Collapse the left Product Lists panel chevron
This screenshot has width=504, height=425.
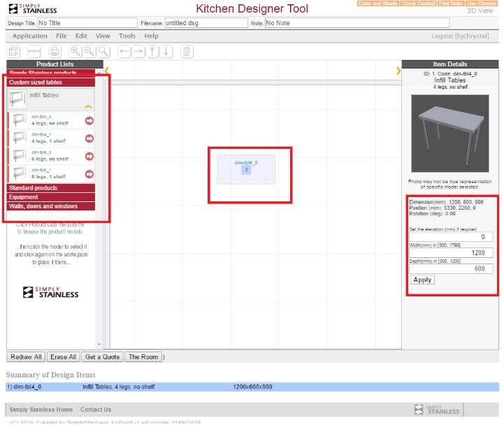[107, 70]
